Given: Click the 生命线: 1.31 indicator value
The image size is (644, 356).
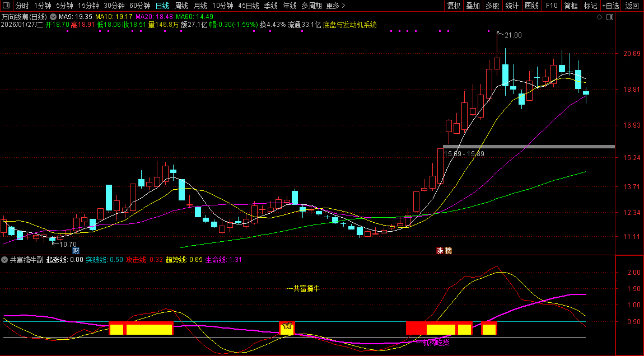Looking at the screenshot, I should 223,260.
